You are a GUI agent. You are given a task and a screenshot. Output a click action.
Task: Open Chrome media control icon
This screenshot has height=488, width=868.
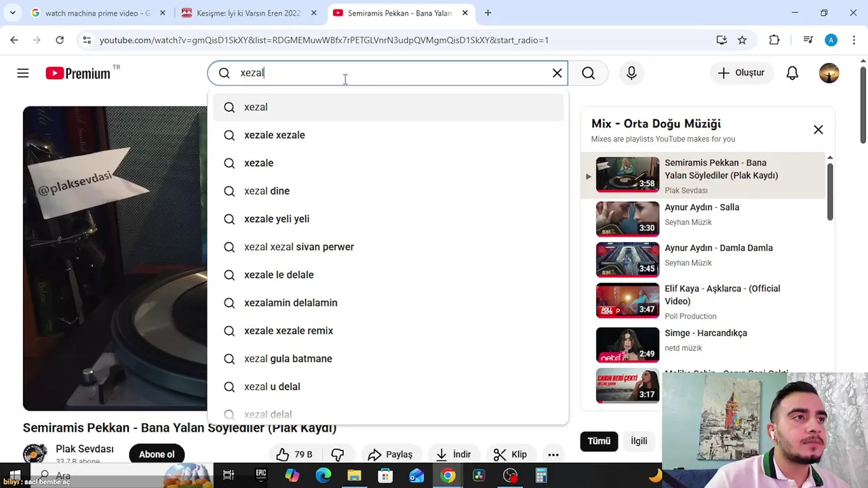click(x=808, y=40)
